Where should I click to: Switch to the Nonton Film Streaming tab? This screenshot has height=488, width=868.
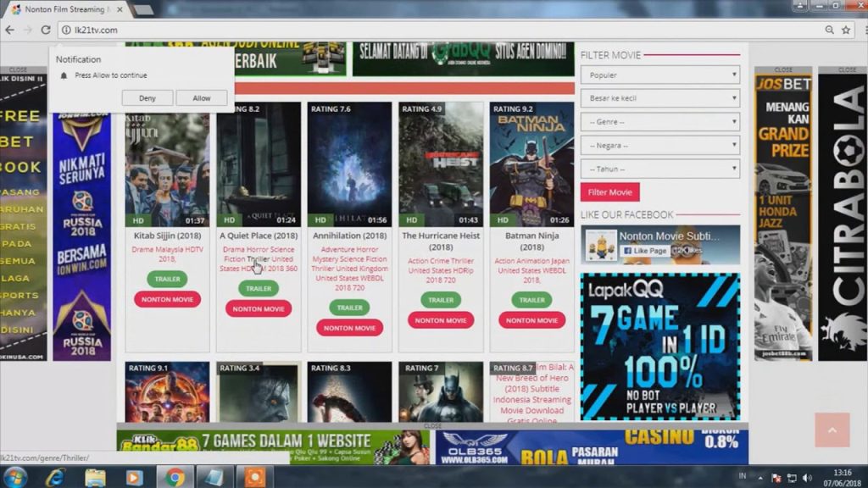pos(64,9)
